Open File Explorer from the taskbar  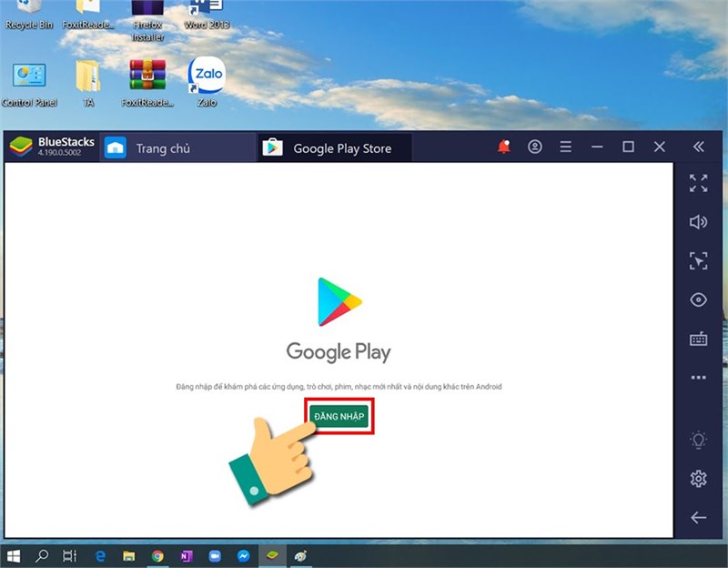[x=128, y=556]
